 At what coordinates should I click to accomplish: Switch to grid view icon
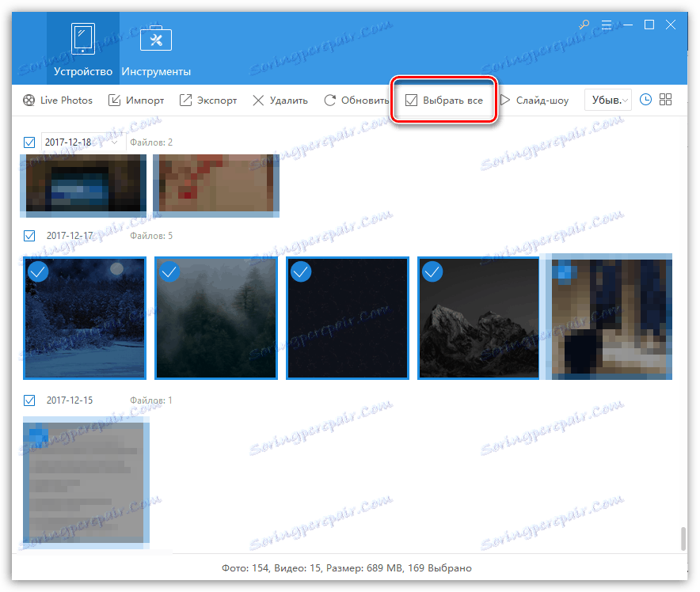tap(665, 100)
